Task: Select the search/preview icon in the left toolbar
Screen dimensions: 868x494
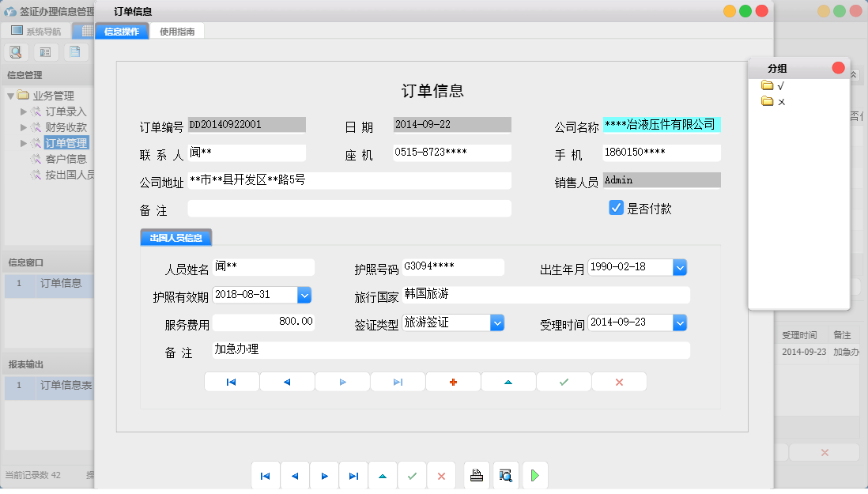Action: 16,51
